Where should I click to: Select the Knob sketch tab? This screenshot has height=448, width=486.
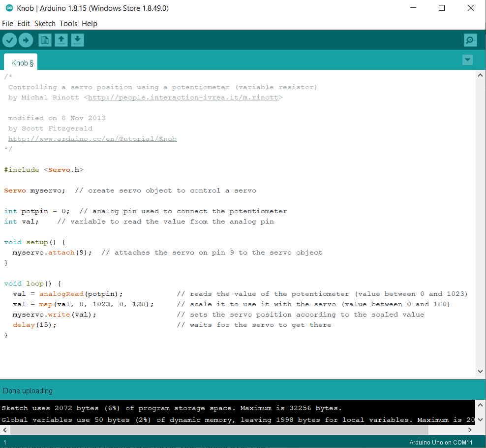pyautogui.click(x=21, y=62)
